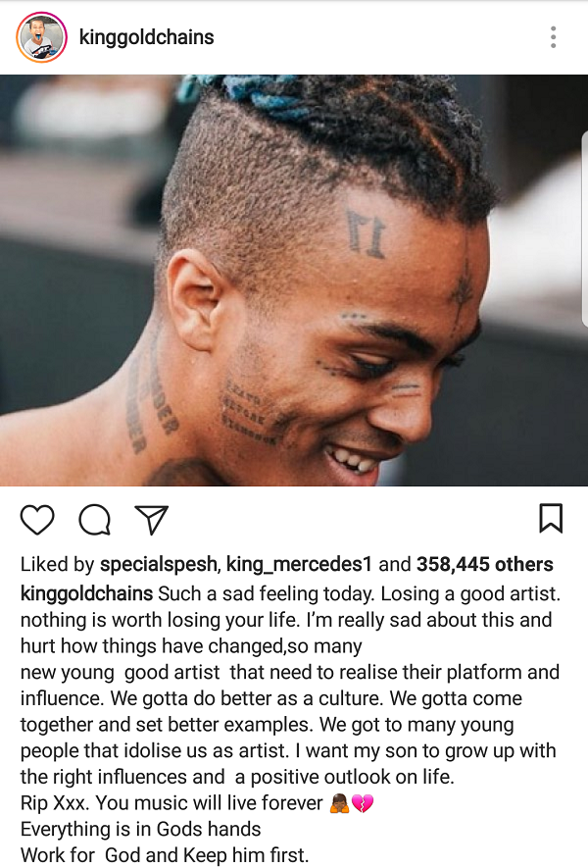Open kinggoldchains username in the header
The image size is (588, 868).
click(x=147, y=37)
